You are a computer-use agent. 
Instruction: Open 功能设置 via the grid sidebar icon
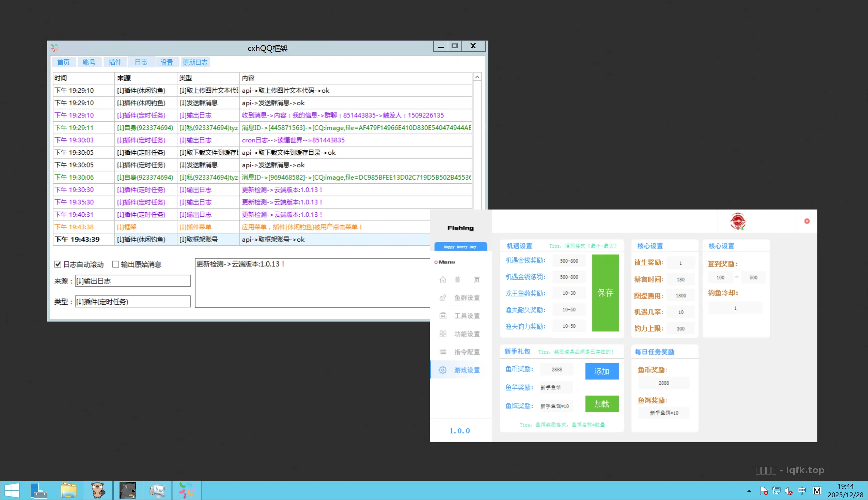pyautogui.click(x=443, y=334)
